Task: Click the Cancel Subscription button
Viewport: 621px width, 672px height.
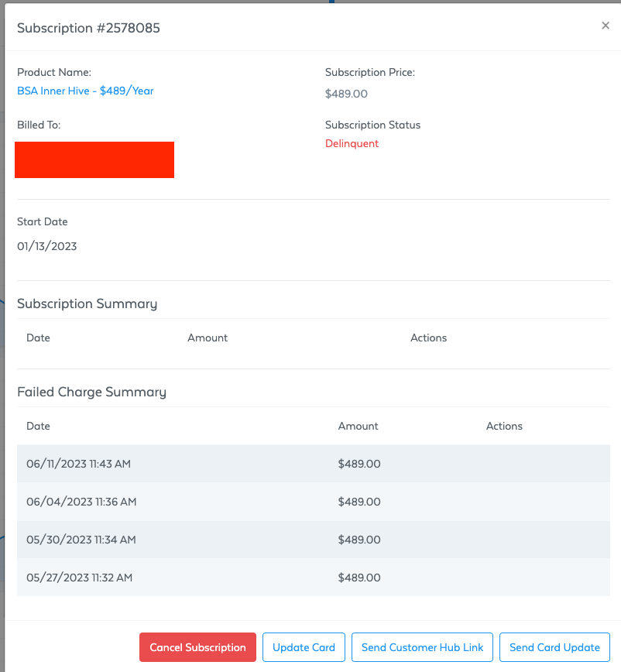Action: [197, 647]
